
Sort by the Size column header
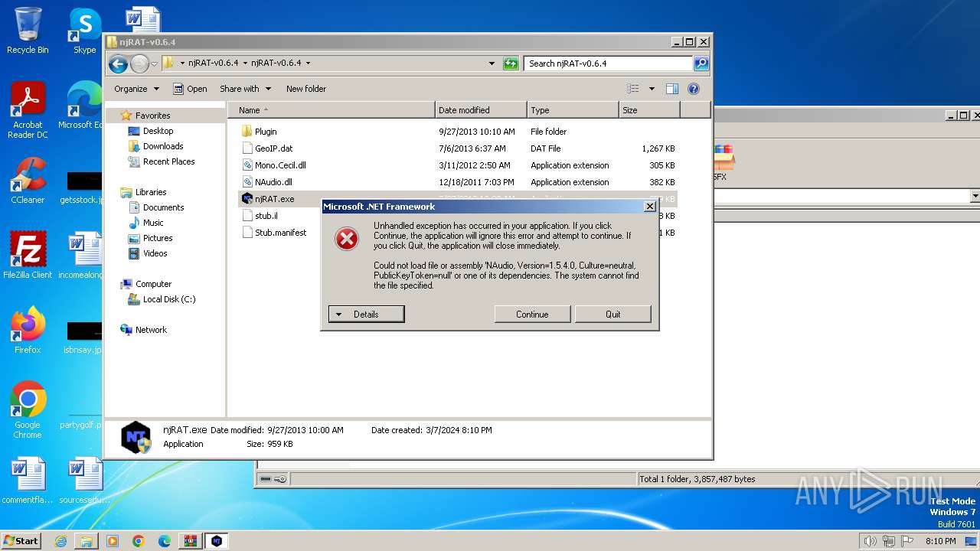pos(649,110)
